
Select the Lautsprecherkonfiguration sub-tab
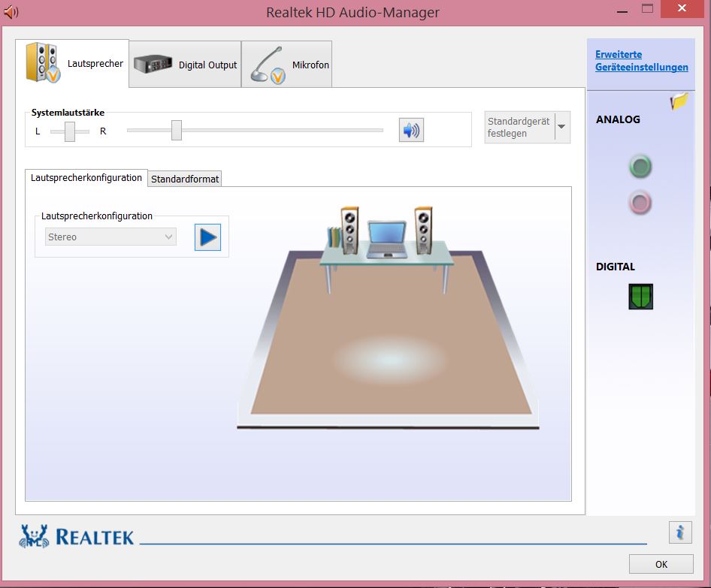[86, 177]
